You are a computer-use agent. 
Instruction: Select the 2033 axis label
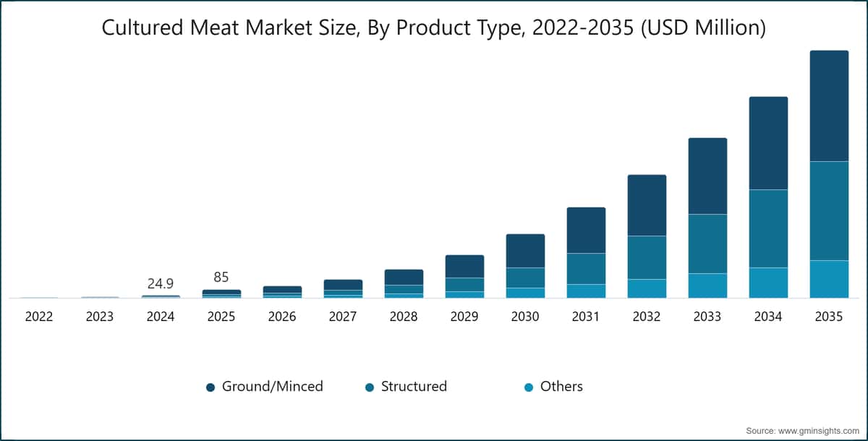pyautogui.click(x=707, y=317)
